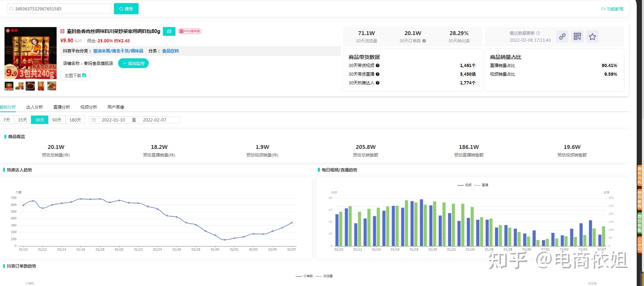Click help icon beside 30天热推达人

pos(378,83)
